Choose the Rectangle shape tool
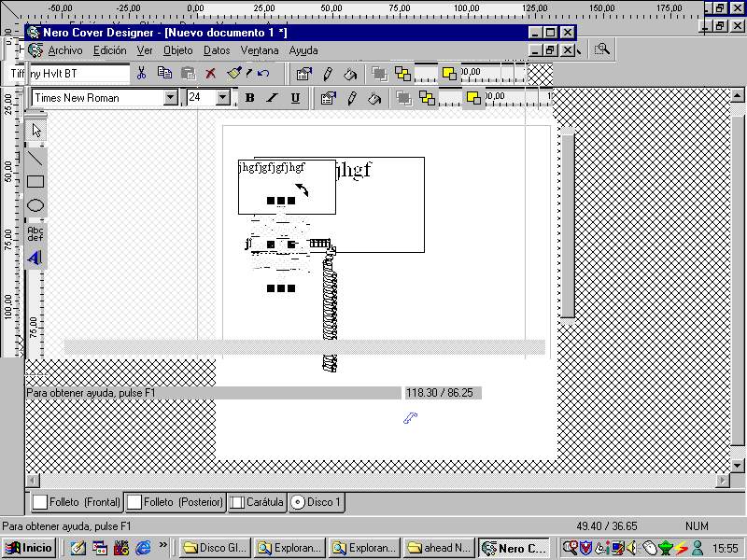This screenshot has height=560, width=747. [35, 181]
